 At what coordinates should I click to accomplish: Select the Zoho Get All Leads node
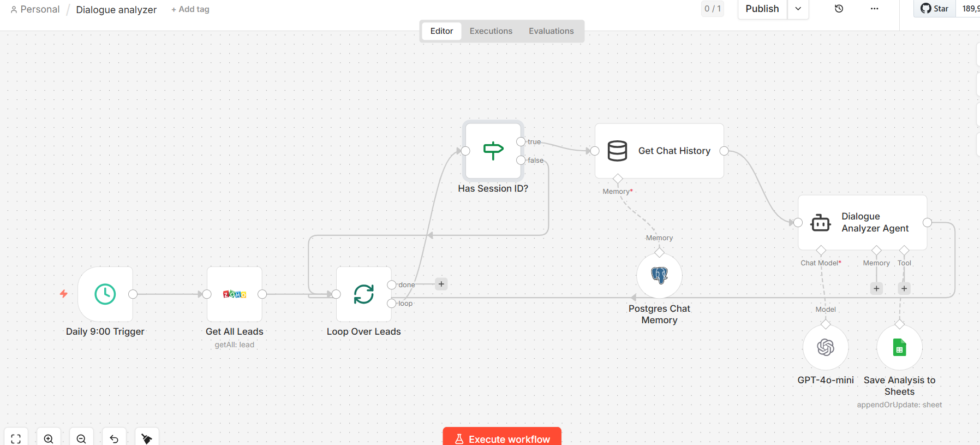pos(235,294)
